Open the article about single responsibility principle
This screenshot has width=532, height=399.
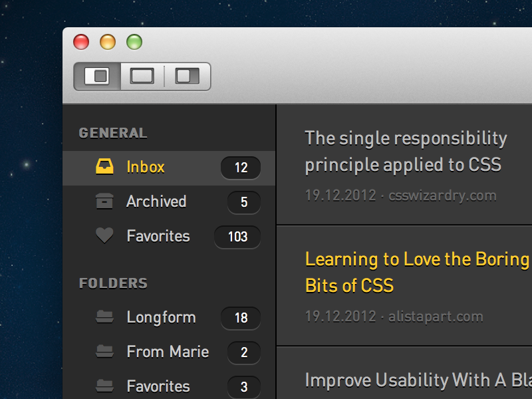(406, 152)
